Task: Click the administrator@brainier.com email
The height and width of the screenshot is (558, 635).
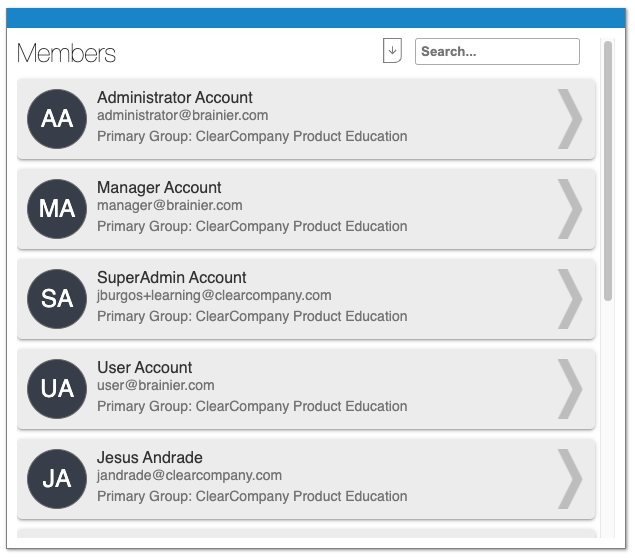Action: tap(183, 115)
